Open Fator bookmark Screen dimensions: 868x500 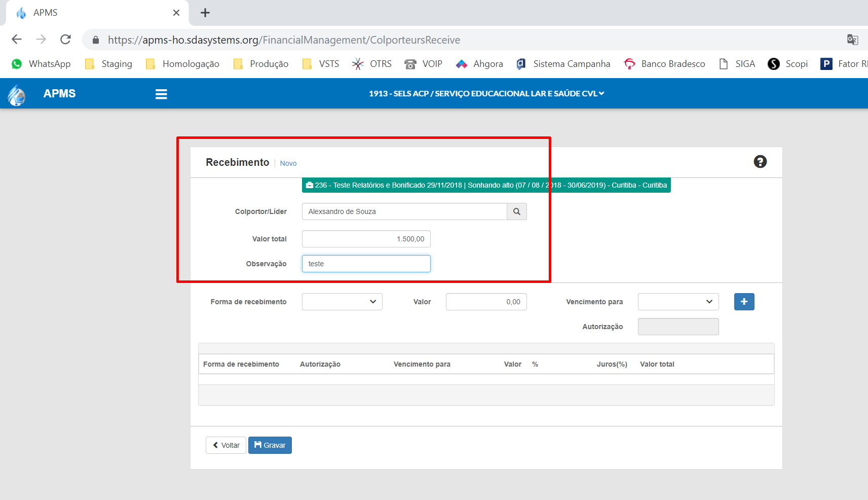(844, 64)
